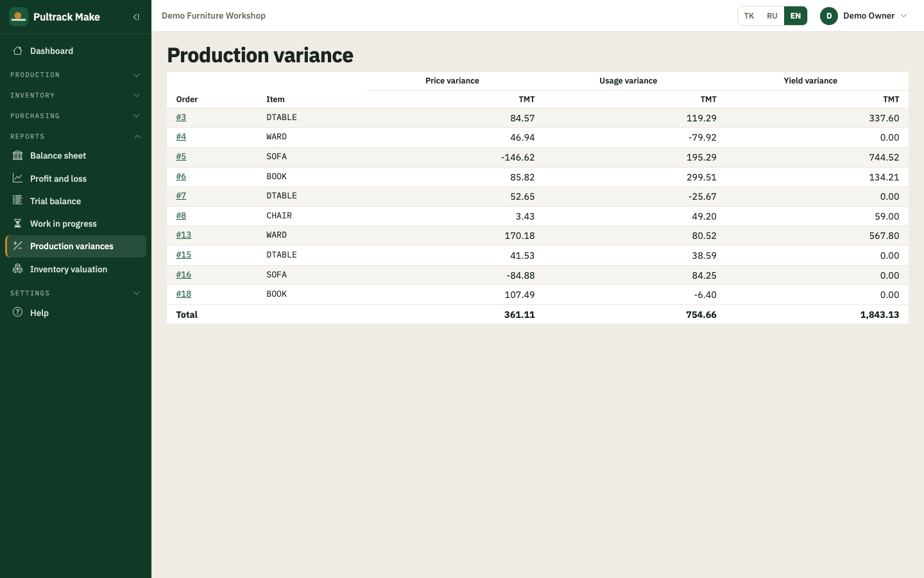The image size is (924, 578).
Task: Click the Pultrack Make logo icon
Action: [19, 17]
